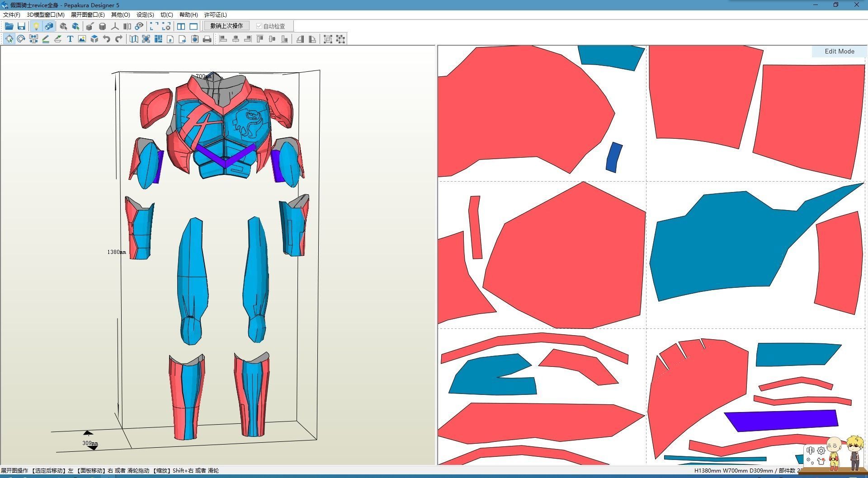Click the IME settings gear icon
The height and width of the screenshot is (478, 868).
pyautogui.click(x=821, y=450)
